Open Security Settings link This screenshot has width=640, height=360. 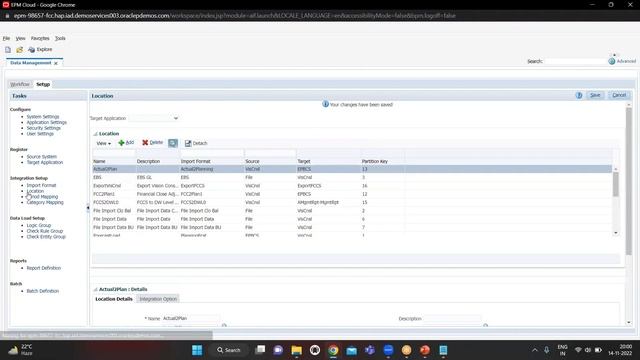click(x=43, y=128)
